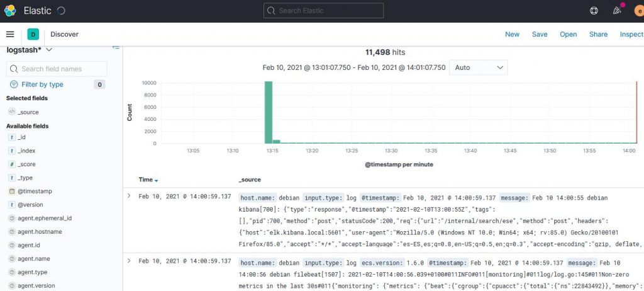
Task: Select the _score available field
Action: 26,164
